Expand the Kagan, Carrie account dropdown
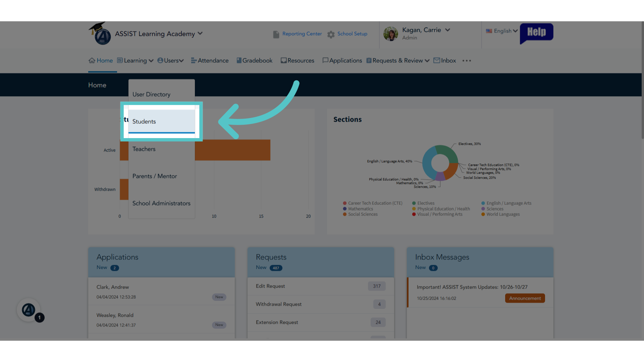This screenshot has width=644, height=362. coord(447,30)
